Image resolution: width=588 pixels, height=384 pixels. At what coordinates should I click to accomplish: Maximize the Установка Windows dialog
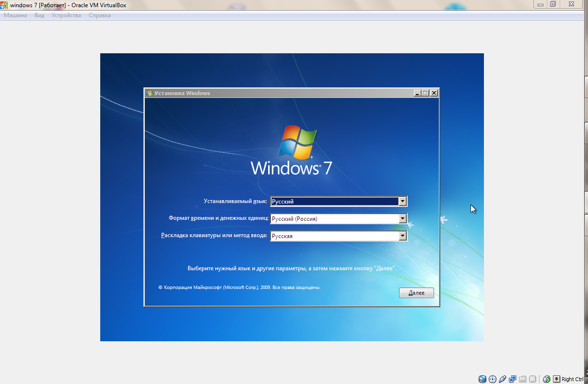[x=425, y=93]
